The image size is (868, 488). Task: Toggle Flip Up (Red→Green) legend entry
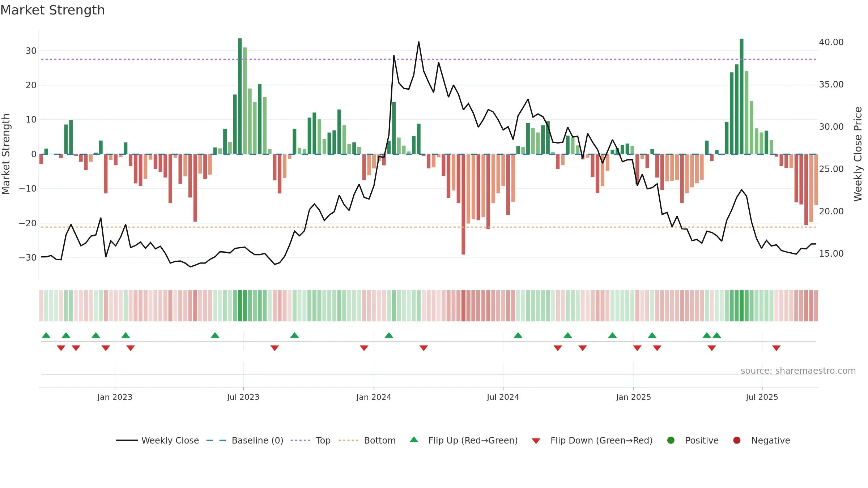464,440
